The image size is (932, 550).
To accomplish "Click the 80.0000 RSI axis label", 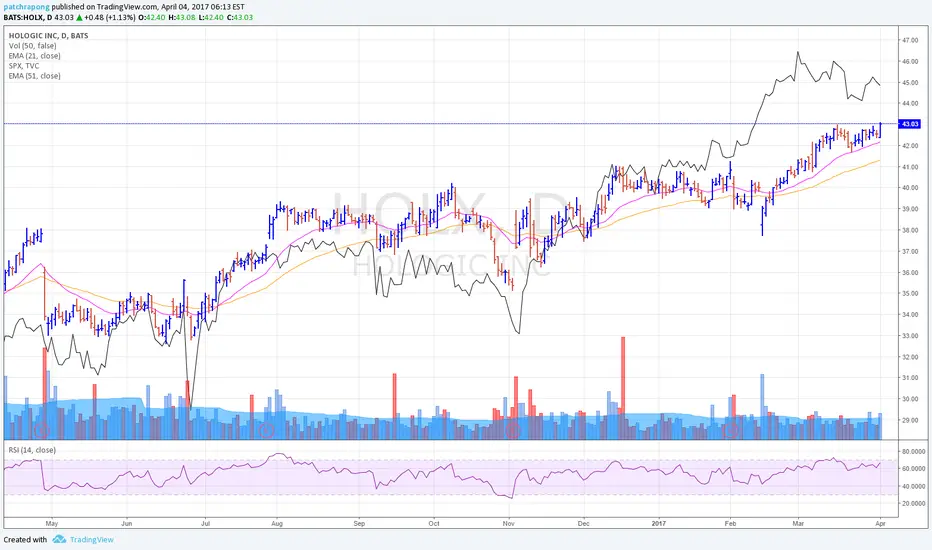I will click(914, 452).
